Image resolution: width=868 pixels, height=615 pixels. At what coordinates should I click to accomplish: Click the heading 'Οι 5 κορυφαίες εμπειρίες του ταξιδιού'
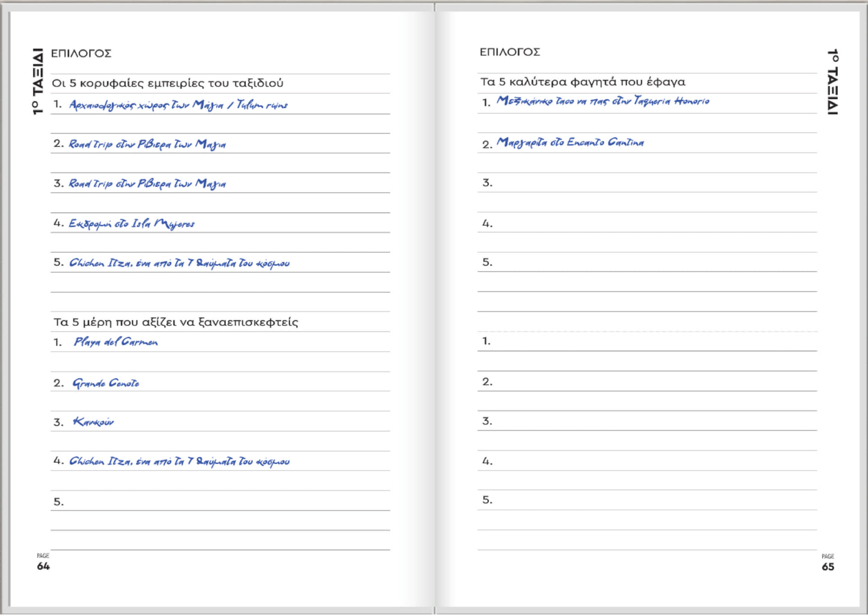168,83
